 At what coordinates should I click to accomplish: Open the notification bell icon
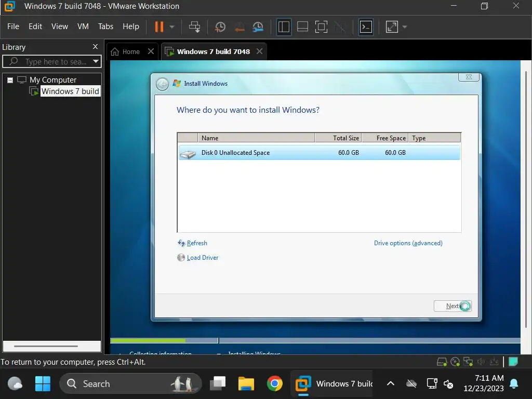514,384
